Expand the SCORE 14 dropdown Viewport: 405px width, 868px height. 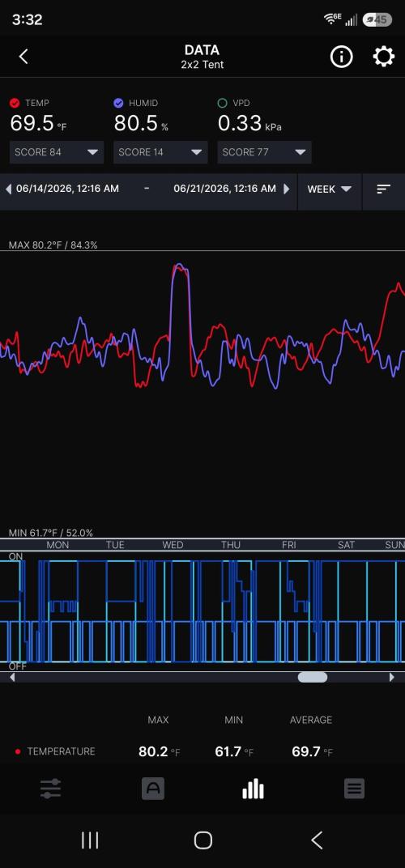pos(160,152)
